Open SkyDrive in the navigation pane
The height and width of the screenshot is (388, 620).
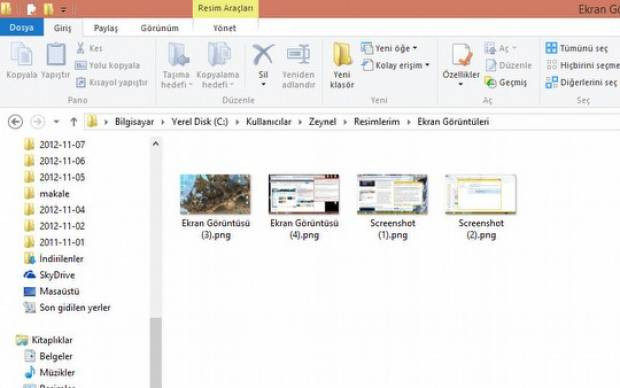(x=49, y=275)
